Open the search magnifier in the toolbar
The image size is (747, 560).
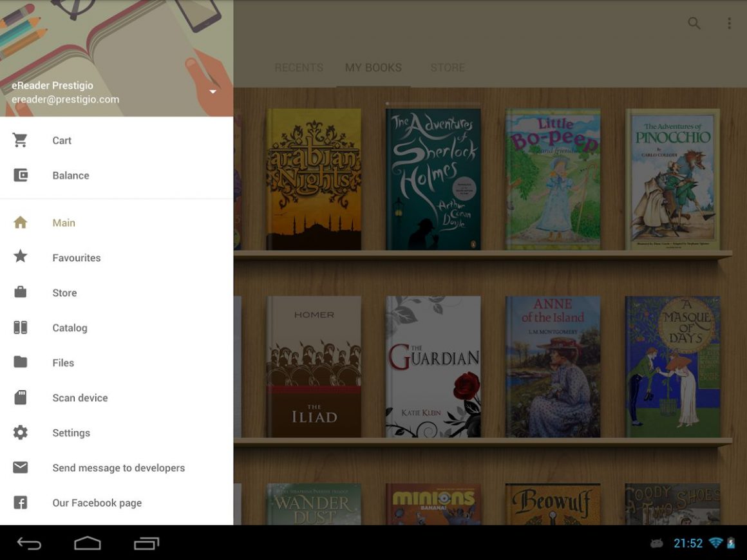(694, 23)
